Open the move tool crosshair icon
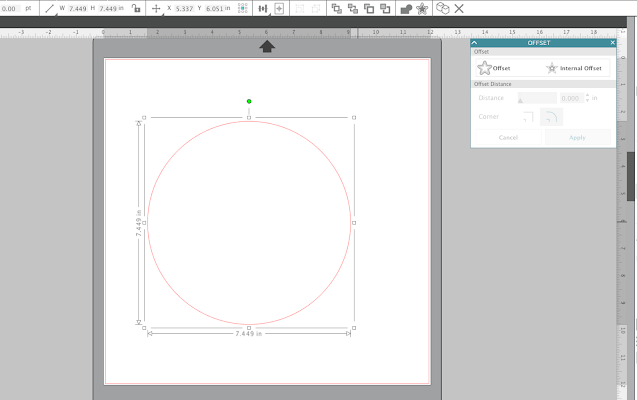The image size is (637, 400). (156, 9)
